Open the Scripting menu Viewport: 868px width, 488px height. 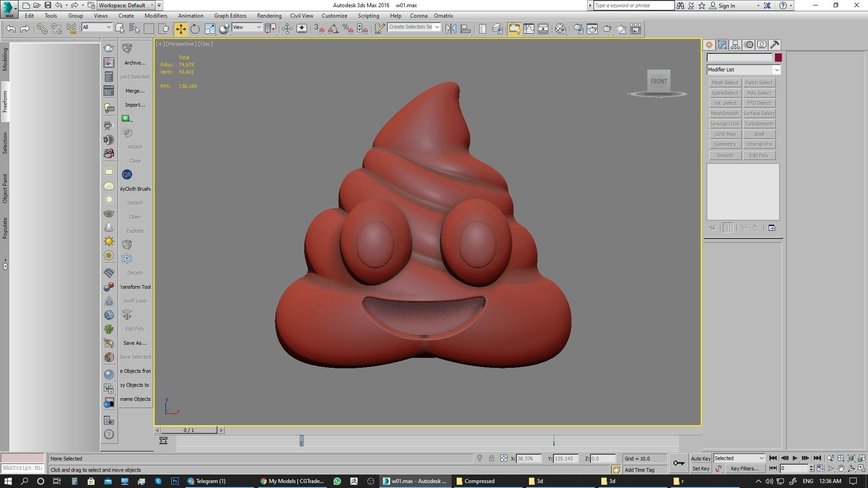[368, 15]
